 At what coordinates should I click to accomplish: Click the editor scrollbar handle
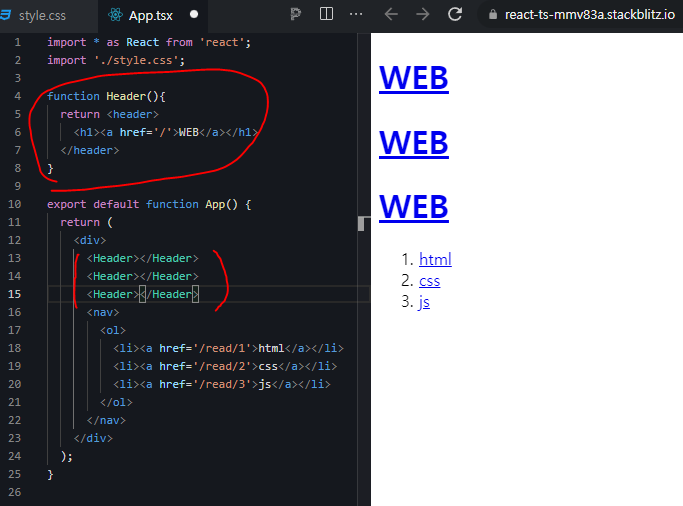pyautogui.click(x=361, y=223)
